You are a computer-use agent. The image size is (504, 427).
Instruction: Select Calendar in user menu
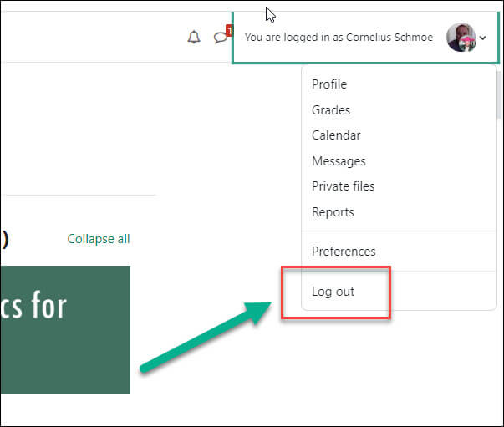coord(336,135)
